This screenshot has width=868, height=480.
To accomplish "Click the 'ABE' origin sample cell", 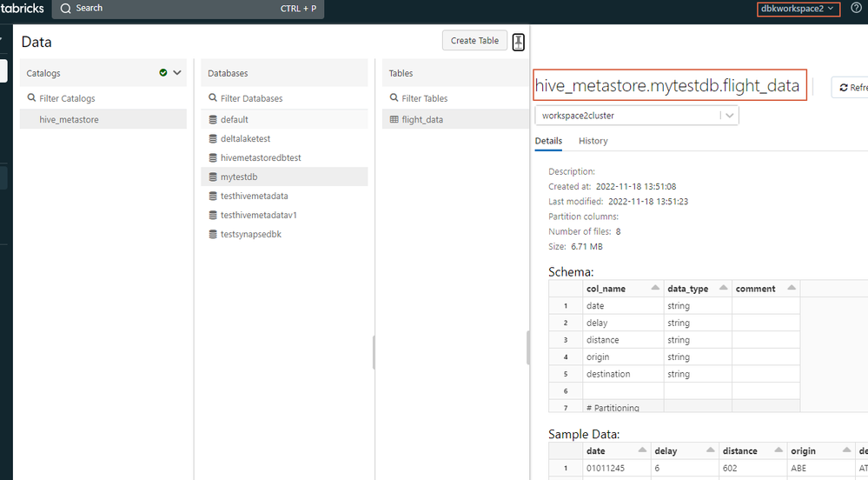I will (x=820, y=468).
